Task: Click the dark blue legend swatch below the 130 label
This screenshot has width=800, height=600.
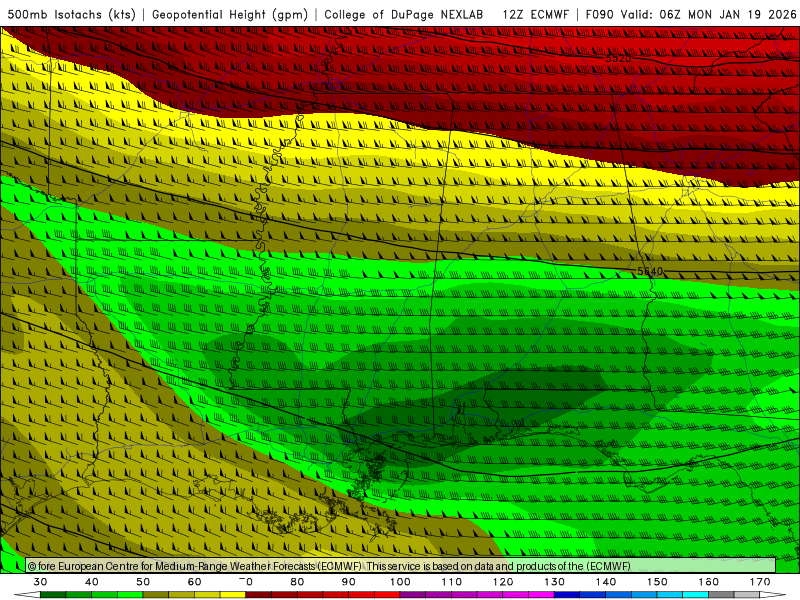Action: [567, 595]
